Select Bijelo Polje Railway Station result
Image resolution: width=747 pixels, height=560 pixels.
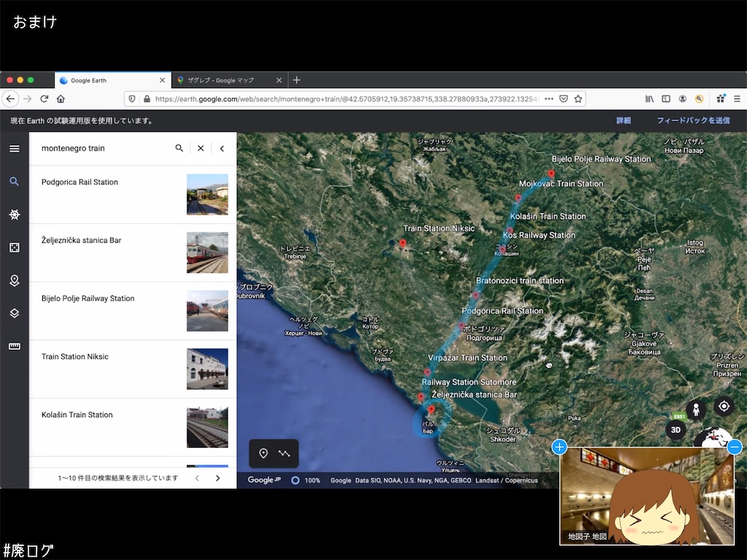[x=133, y=311]
